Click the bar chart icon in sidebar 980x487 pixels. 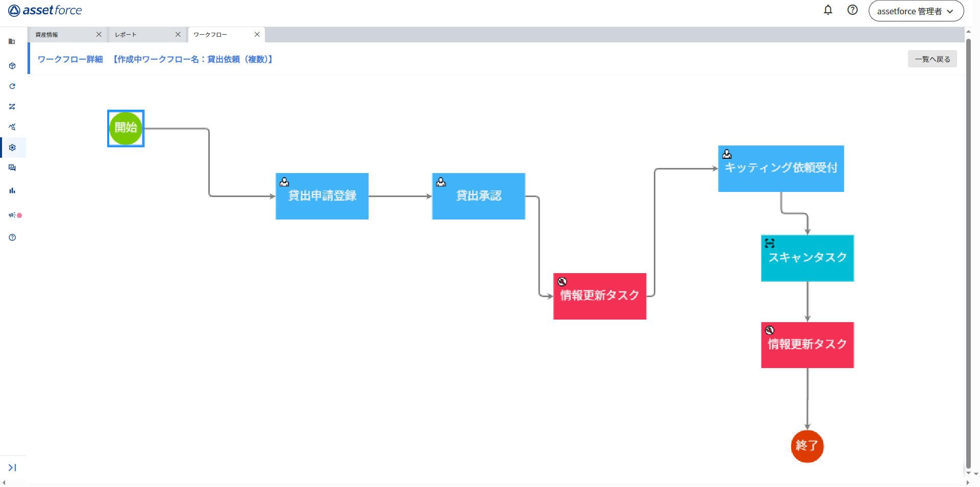click(x=12, y=190)
